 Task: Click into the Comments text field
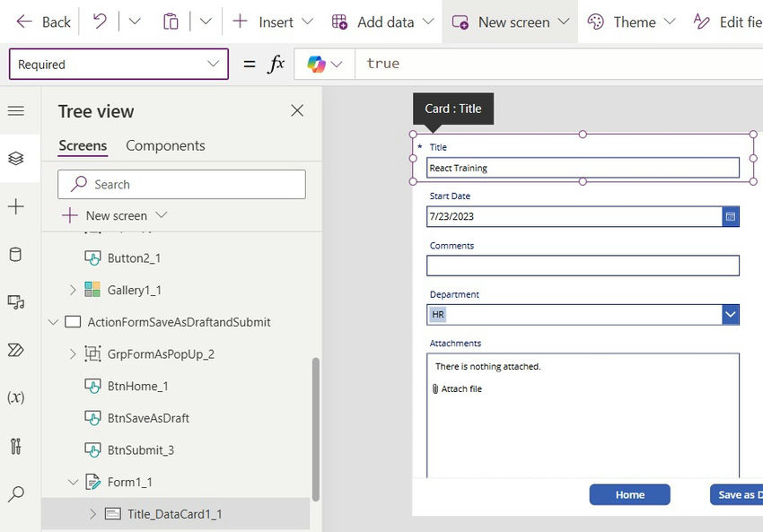[583, 266]
